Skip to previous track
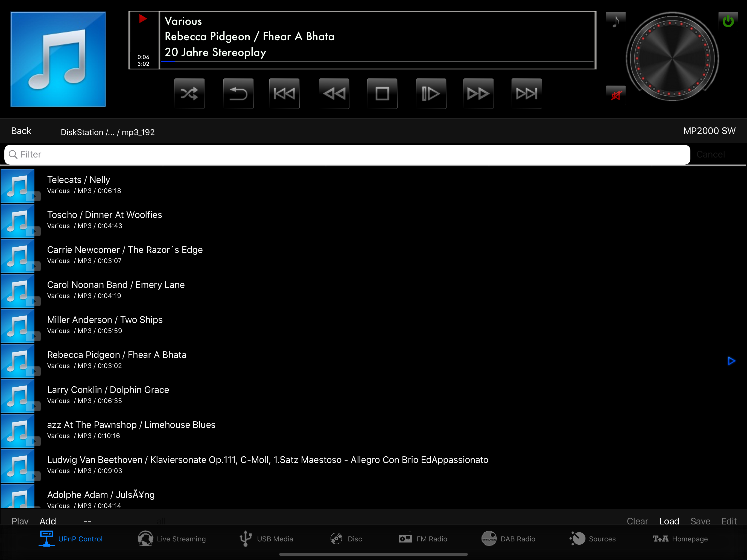Viewport: 747px width, 560px height. pos(284,94)
